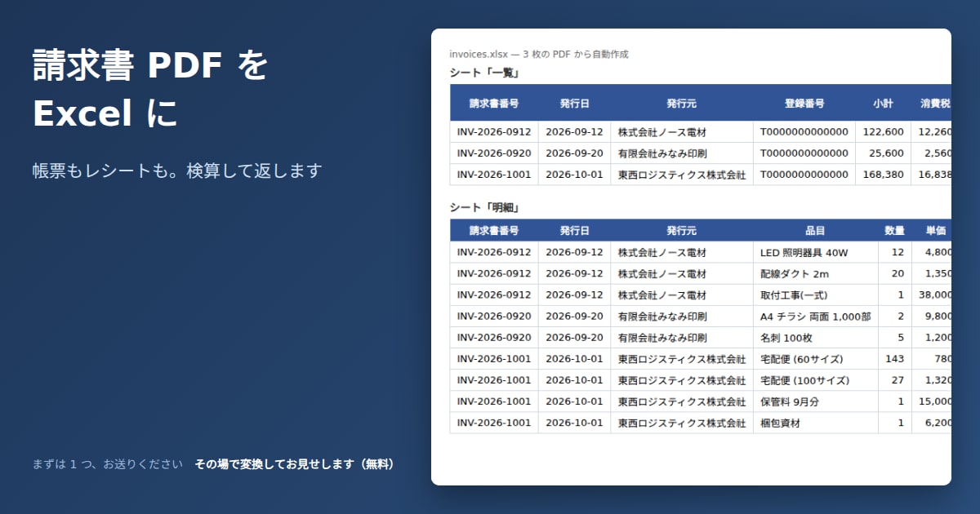The height and width of the screenshot is (514, 980).
Task: Click the subtotal value 122,600
Action: click(x=884, y=132)
